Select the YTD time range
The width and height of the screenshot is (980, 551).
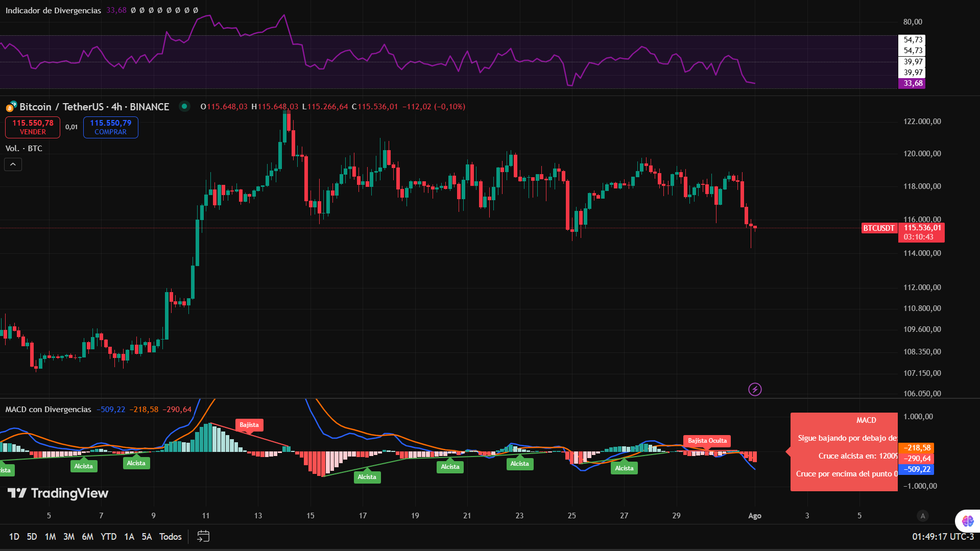click(109, 537)
